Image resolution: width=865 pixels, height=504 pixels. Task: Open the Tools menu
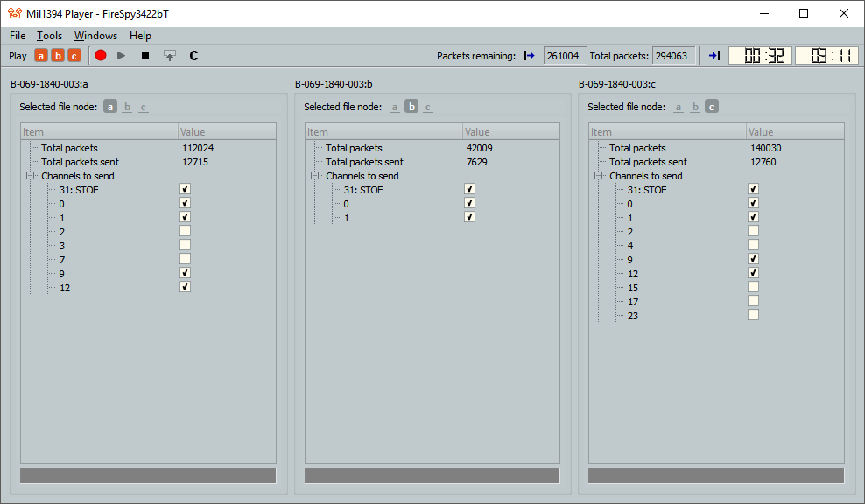49,36
